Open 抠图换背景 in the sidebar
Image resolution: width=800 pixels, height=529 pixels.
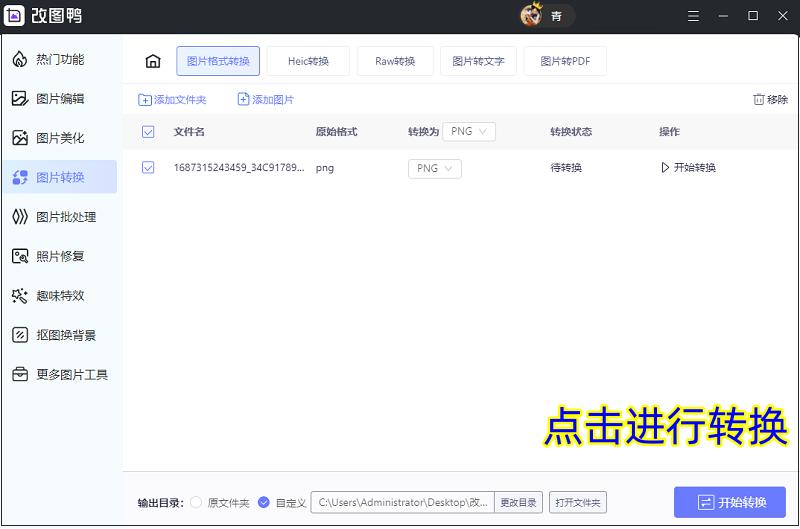tap(60, 335)
